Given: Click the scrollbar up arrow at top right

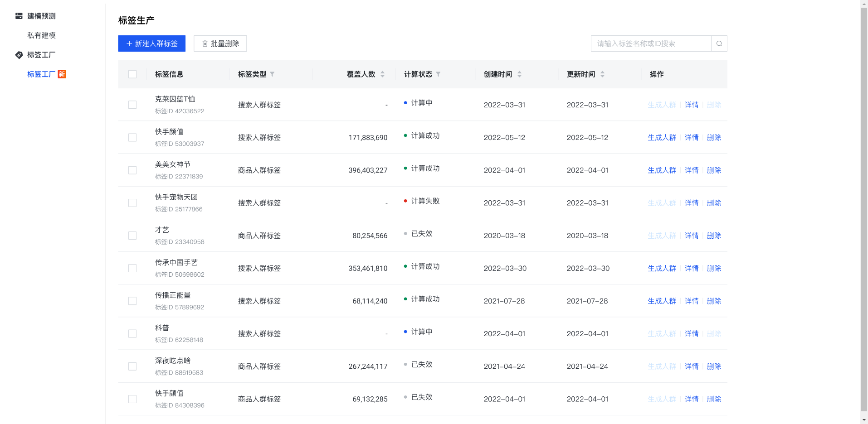Looking at the screenshot, I should [x=864, y=3].
